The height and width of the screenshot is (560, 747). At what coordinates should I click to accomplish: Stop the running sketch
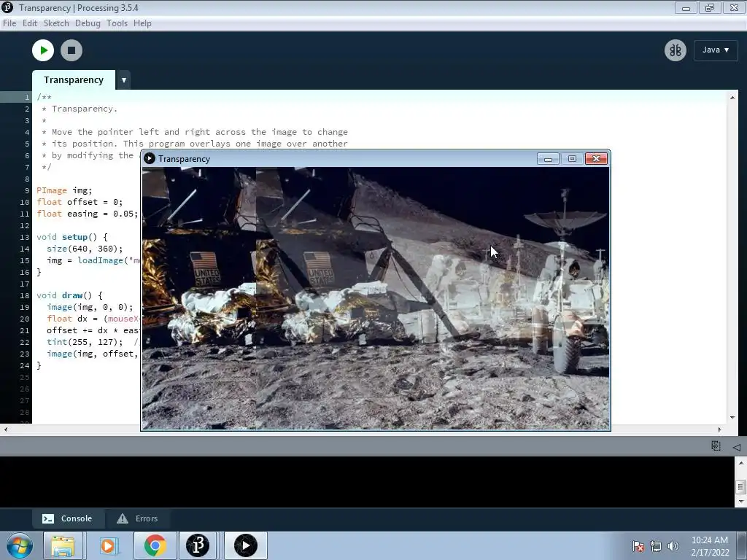coord(71,50)
